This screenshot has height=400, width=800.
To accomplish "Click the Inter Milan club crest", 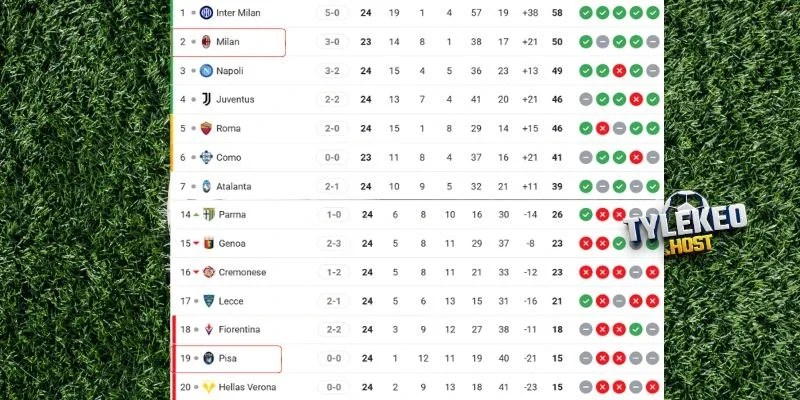I will tap(206, 13).
